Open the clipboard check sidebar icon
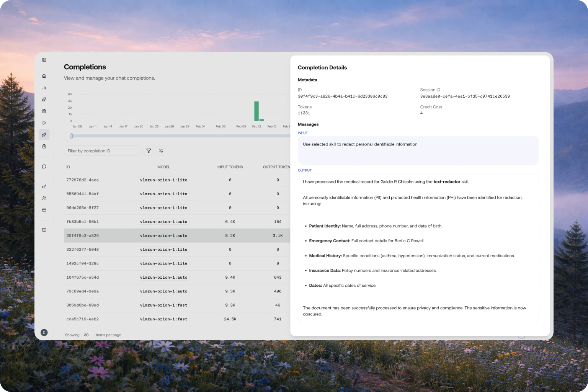 point(44,146)
